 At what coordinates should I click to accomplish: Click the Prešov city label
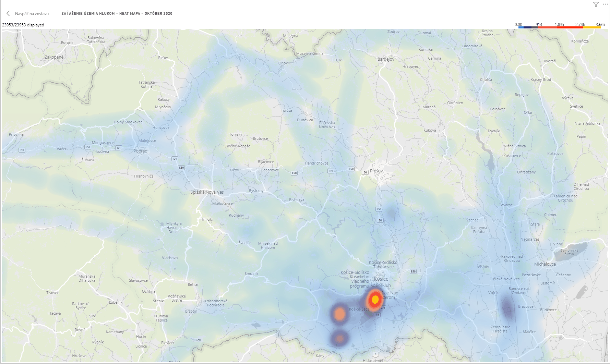tap(376, 171)
